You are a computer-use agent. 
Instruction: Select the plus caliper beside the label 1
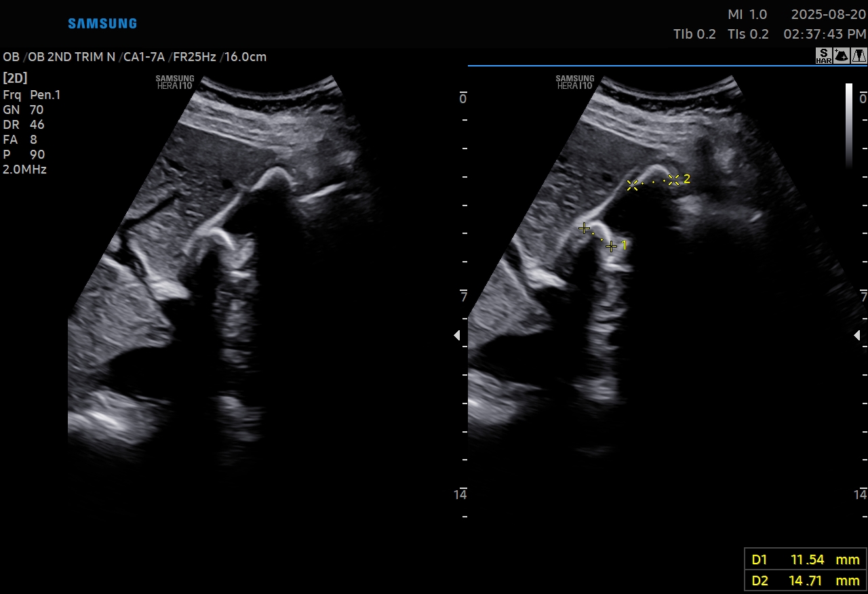pyautogui.click(x=612, y=246)
